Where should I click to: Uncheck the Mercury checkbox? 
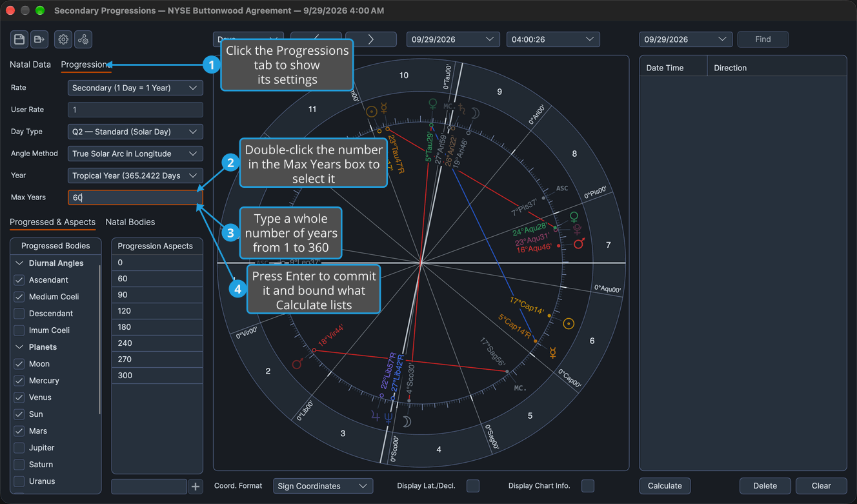[x=19, y=381]
